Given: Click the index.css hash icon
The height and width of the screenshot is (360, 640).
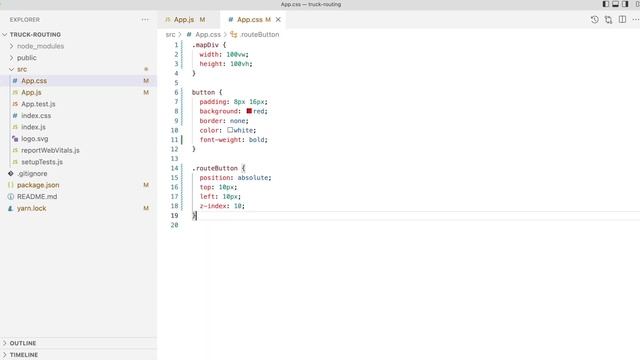Looking at the screenshot, I should click(15, 116).
